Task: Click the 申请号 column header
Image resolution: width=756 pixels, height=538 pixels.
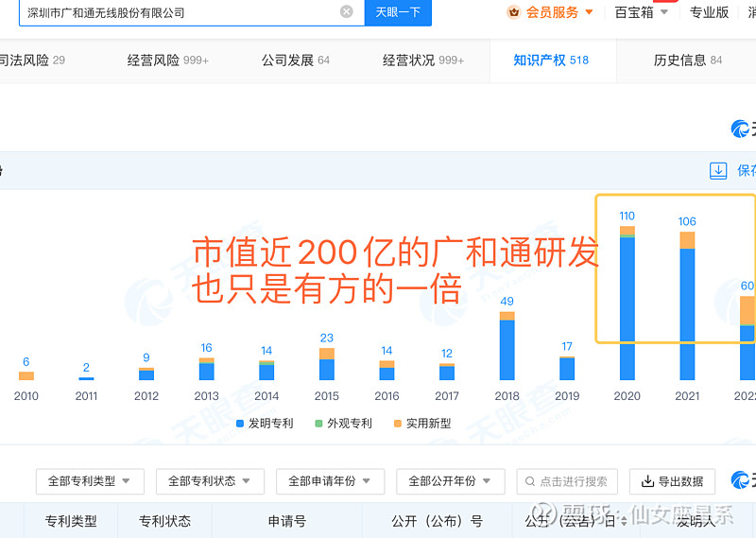Action: pyautogui.click(x=287, y=521)
